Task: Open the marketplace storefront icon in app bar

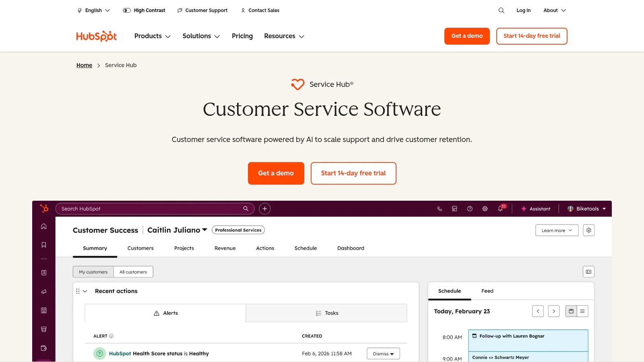Action: pos(454,209)
